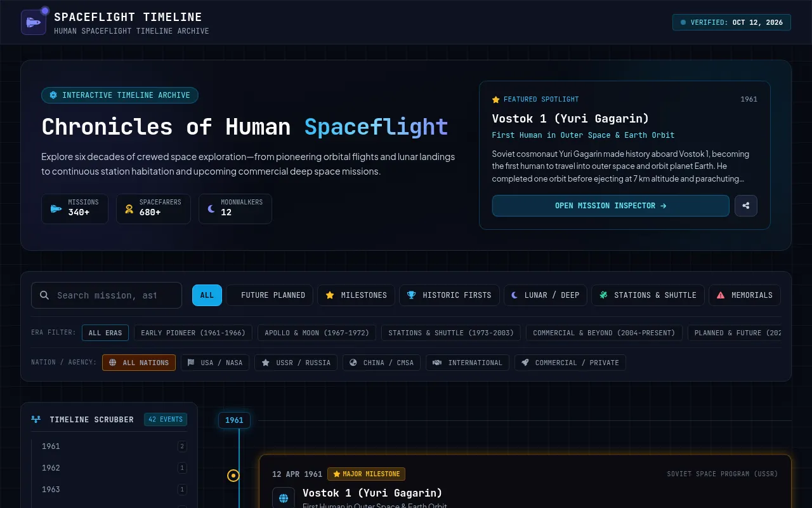Click the Spaceflight Timeline rocket logo
Viewport: 812px width, 508px height.
(34, 22)
